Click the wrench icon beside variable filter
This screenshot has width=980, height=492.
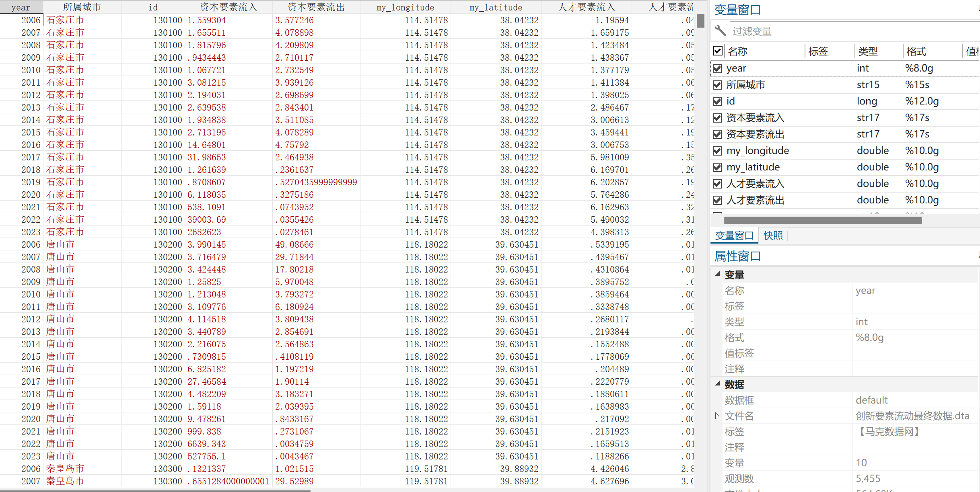tap(720, 31)
